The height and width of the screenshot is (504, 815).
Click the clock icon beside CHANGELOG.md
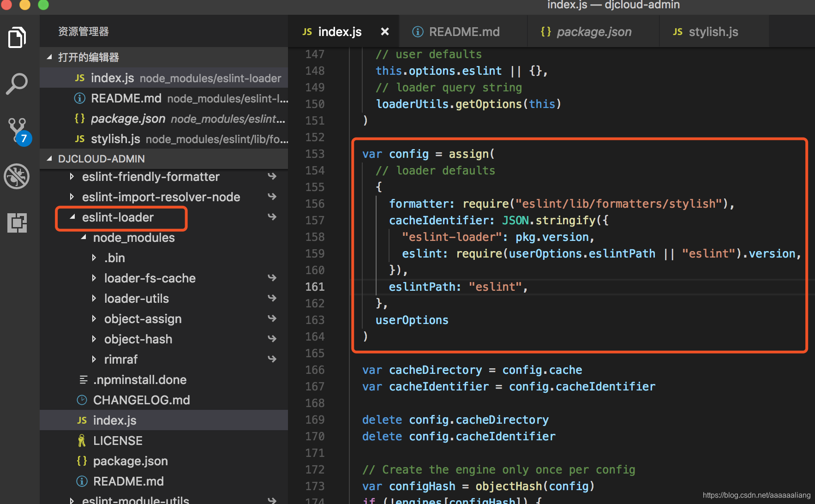click(x=82, y=400)
